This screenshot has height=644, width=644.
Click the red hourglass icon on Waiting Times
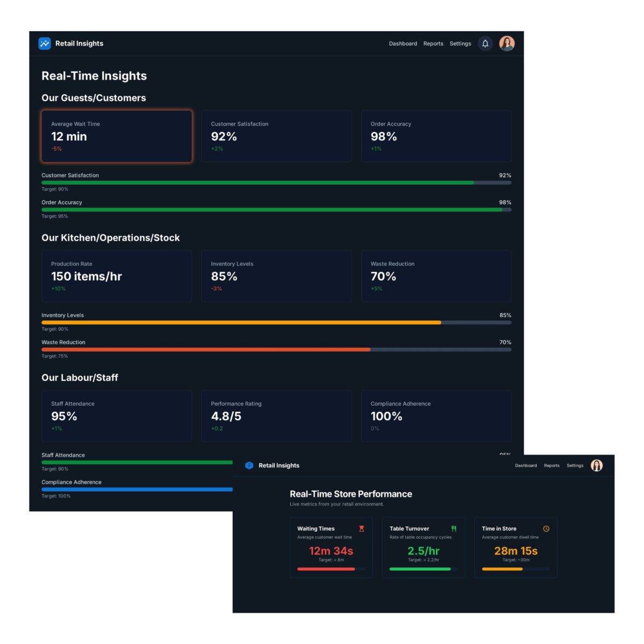[x=362, y=529]
